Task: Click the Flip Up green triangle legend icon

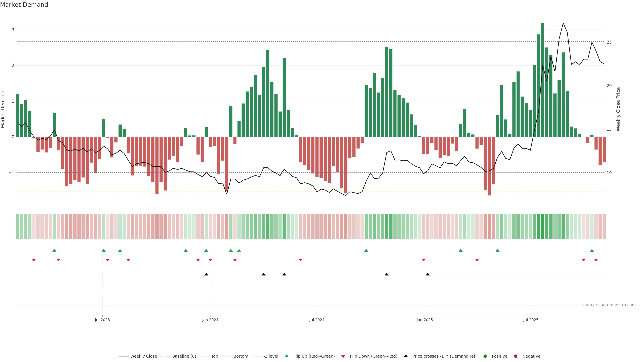Action: tap(287, 356)
